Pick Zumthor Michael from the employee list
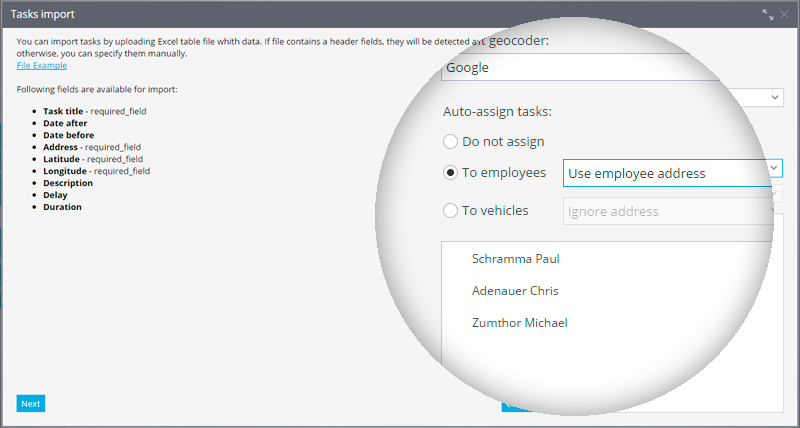Image resolution: width=800 pixels, height=428 pixels. pos(520,323)
